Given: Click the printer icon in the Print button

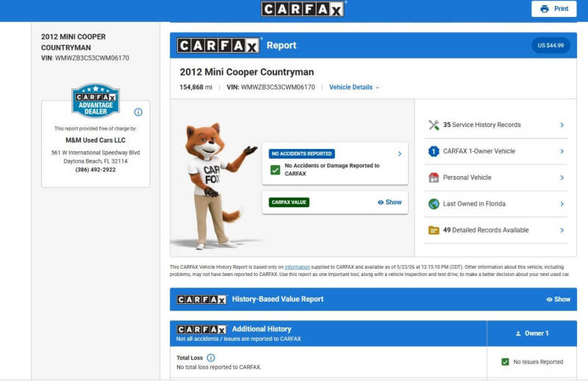Looking at the screenshot, I should 545,9.
